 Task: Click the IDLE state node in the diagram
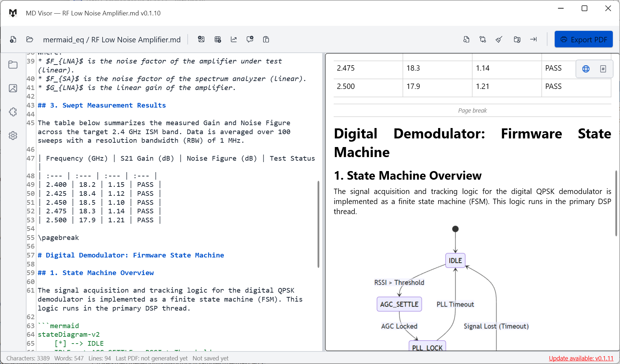tap(455, 261)
